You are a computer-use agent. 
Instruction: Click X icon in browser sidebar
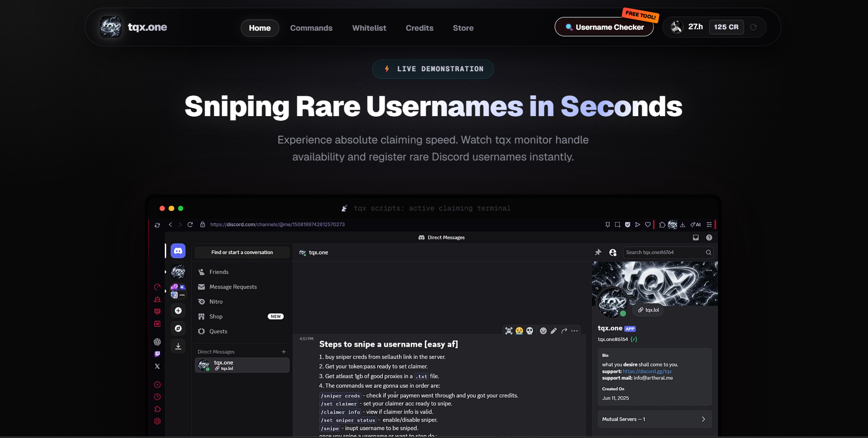click(x=157, y=366)
